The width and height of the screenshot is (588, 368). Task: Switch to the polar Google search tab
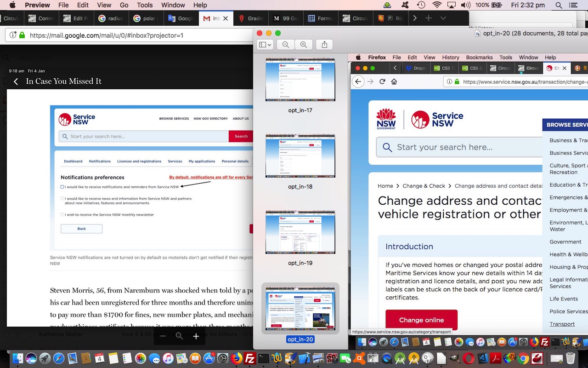point(146,18)
